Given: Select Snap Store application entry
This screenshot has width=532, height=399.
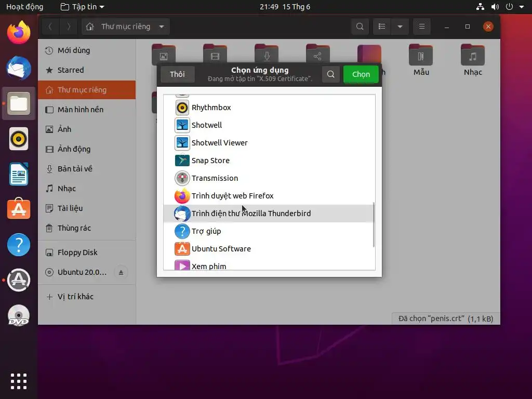Looking at the screenshot, I should [x=269, y=161].
